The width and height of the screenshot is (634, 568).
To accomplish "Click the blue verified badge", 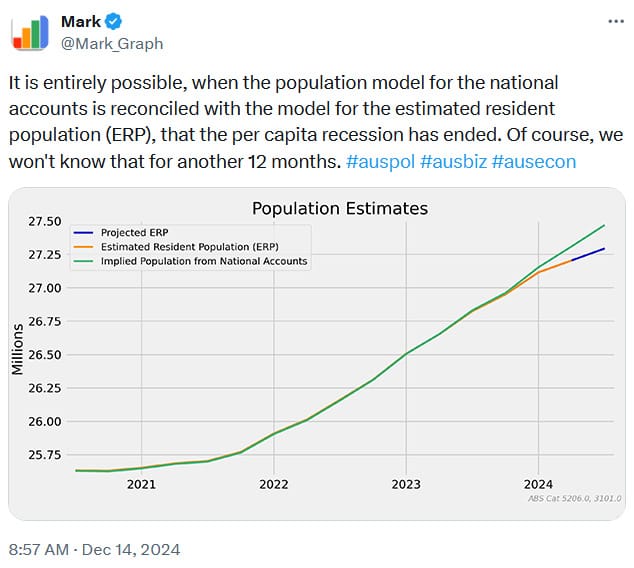I will click(x=113, y=21).
